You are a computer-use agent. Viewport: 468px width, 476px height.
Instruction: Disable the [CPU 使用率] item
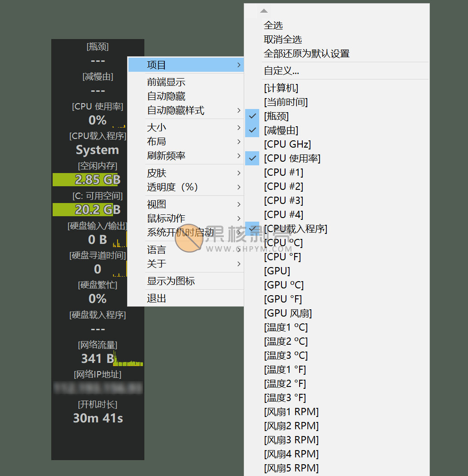pyautogui.click(x=291, y=158)
